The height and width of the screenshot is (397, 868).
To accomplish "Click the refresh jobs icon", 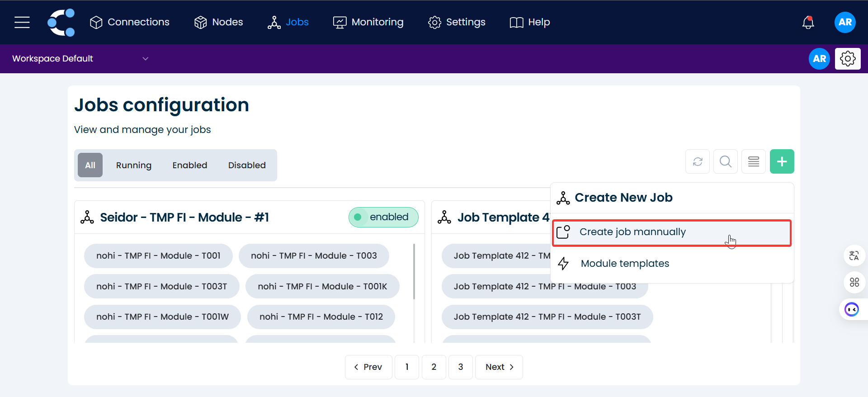I will click(x=698, y=161).
